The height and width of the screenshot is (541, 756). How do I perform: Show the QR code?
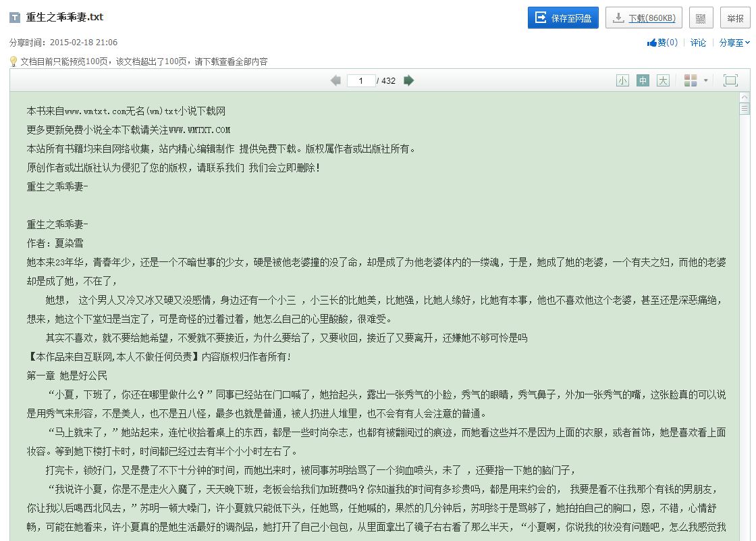click(x=701, y=18)
